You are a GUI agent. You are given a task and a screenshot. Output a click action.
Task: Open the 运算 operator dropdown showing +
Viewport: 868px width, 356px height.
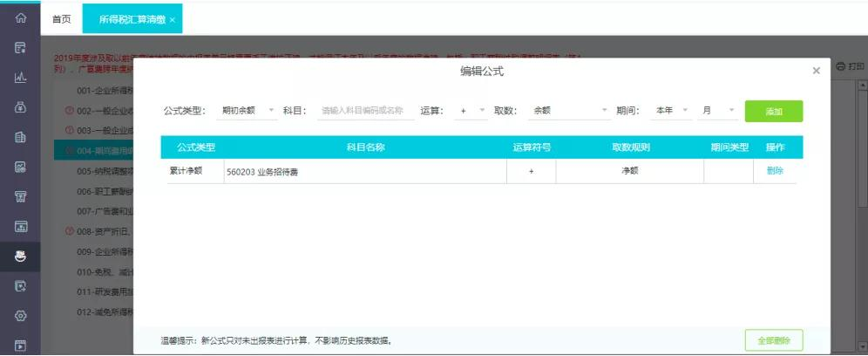click(471, 110)
